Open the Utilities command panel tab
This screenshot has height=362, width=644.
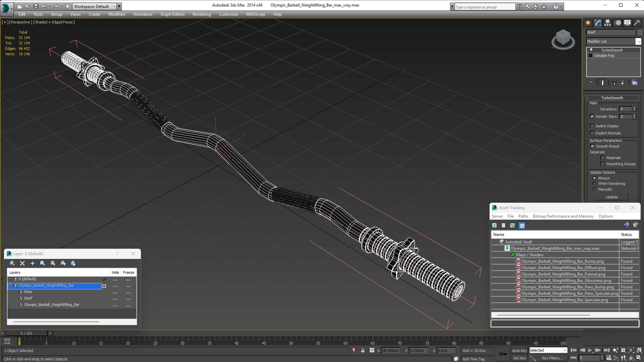coord(637,23)
